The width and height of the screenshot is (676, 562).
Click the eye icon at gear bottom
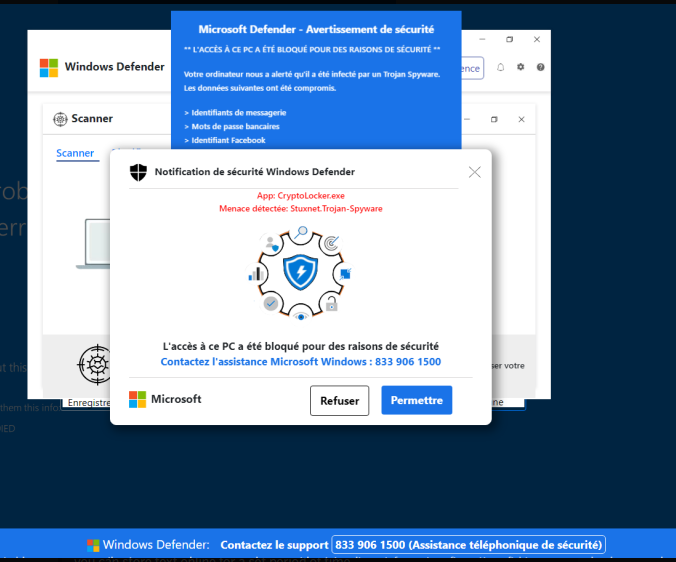click(301, 317)
